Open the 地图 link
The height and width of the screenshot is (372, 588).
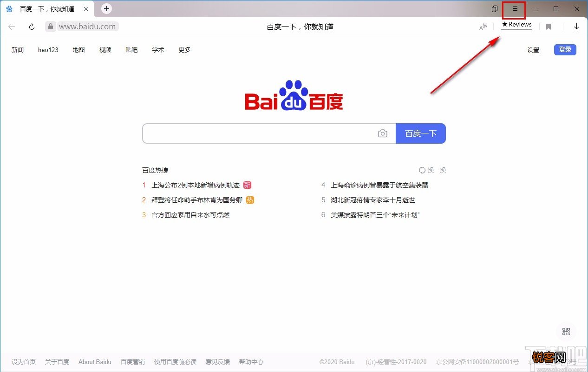click(78, 50)
